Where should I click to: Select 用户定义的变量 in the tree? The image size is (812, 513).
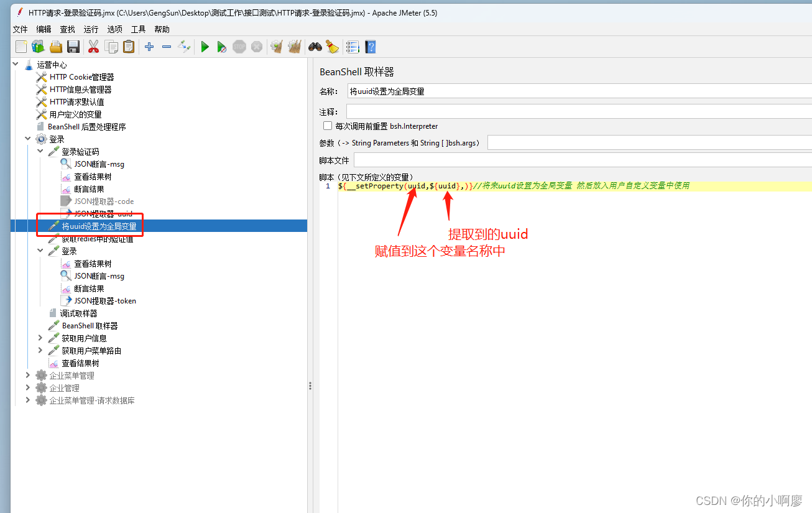[75, 114]
